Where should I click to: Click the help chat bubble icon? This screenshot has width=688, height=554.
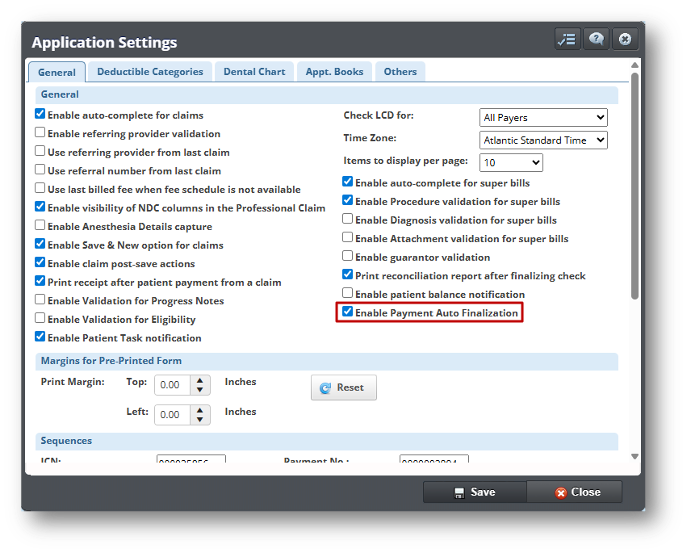pyautogui.click(x=596, y=39)
